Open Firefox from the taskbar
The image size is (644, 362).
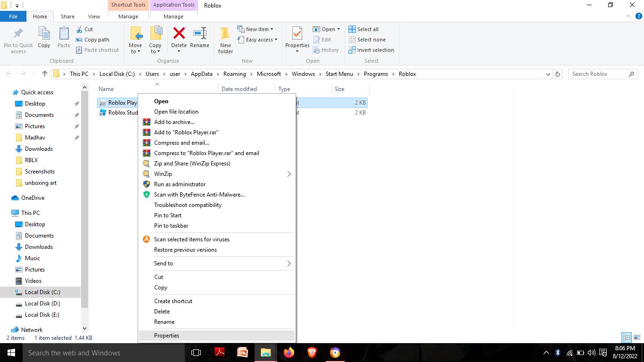289,353
